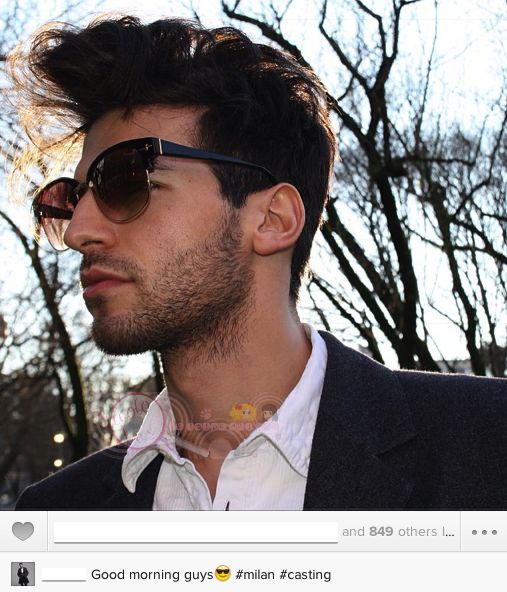Open the #milan hashtag
Image resolution: width=507 pixels, height=592 pixels.
pos(255,575)
